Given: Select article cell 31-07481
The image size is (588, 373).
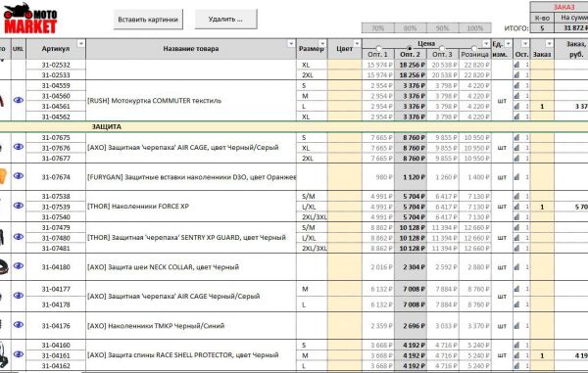Looking at the screenshot, I should pyautogui.click(x=56, y=249).
